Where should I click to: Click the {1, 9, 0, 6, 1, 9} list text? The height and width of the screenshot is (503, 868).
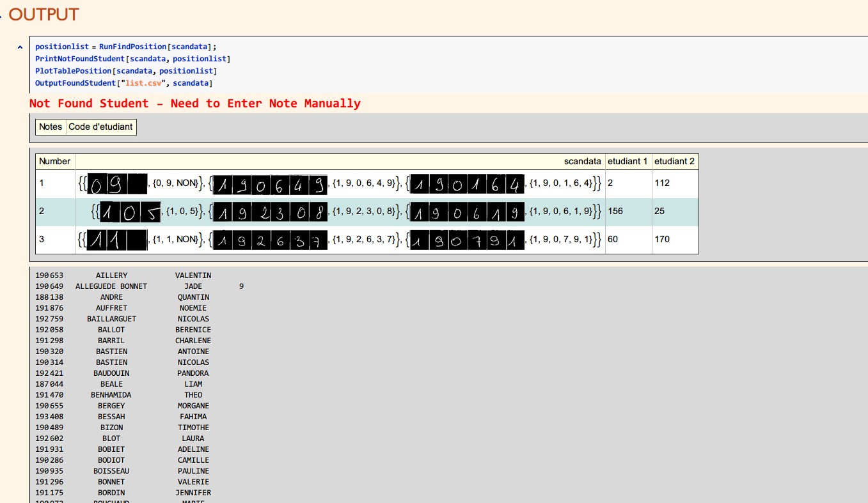[x=564, y=211]
